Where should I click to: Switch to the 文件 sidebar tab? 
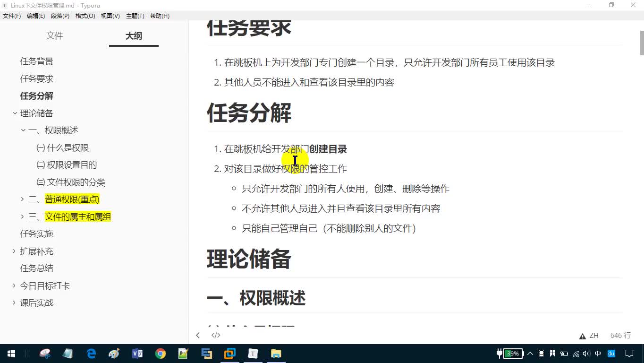tap(55, 36)
